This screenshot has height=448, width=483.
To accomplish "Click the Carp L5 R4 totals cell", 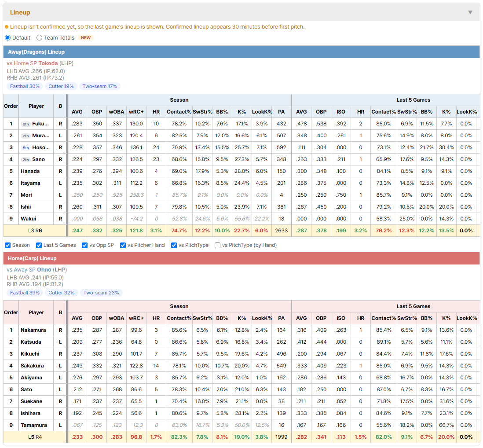I will coord(35,437).
